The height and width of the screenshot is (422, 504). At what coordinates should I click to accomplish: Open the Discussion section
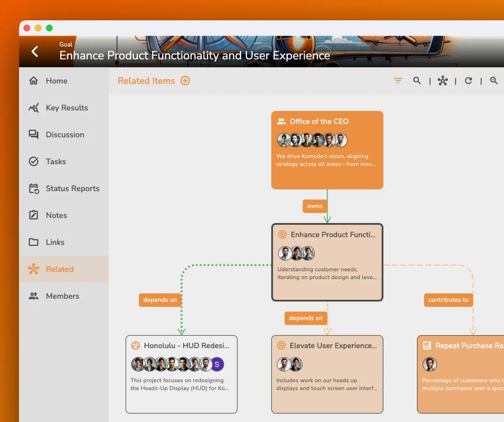click(x=65, y=135)
